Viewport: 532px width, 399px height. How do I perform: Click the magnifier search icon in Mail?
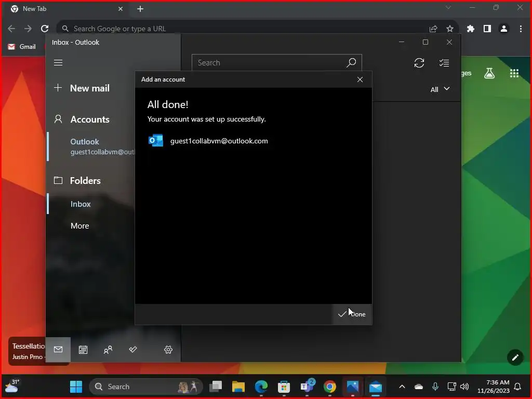pos(352,63)
